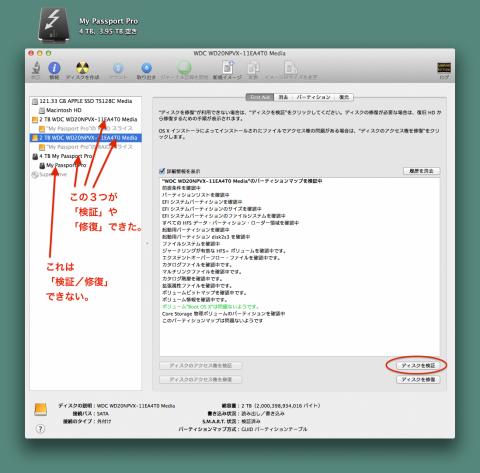Click the My Passport Pro Thunderbolt desktop drive icon
Viewport: 480px width, 473px height.
click(54, 26)
